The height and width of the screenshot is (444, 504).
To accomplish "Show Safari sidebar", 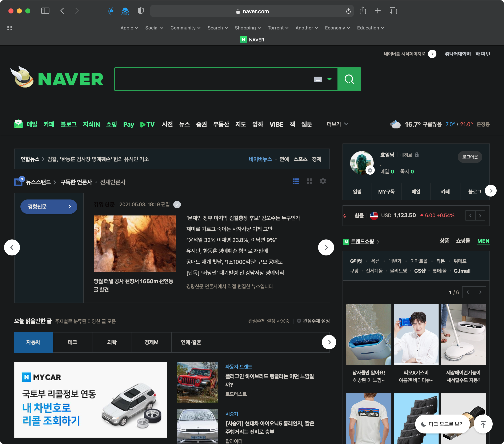I will coord(45,11).
